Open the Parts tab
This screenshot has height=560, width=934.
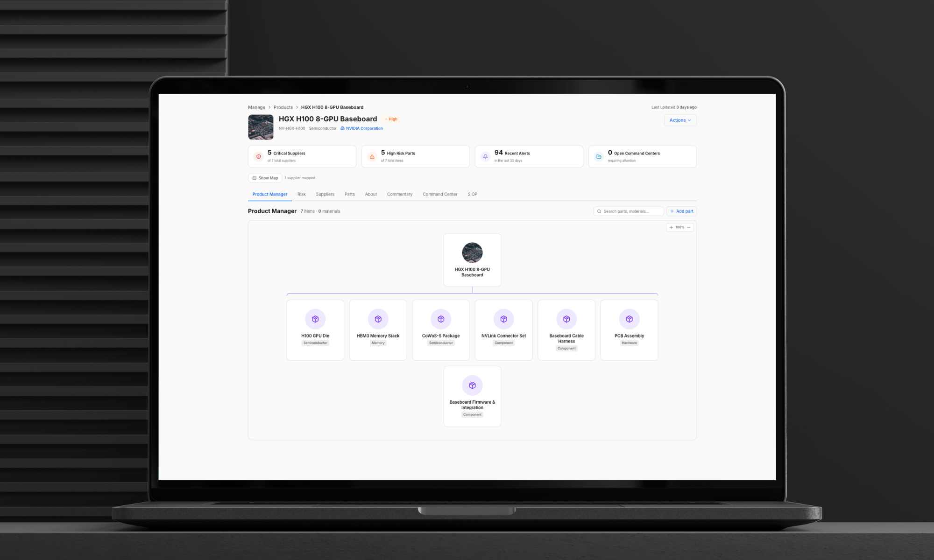pos(350,194)
